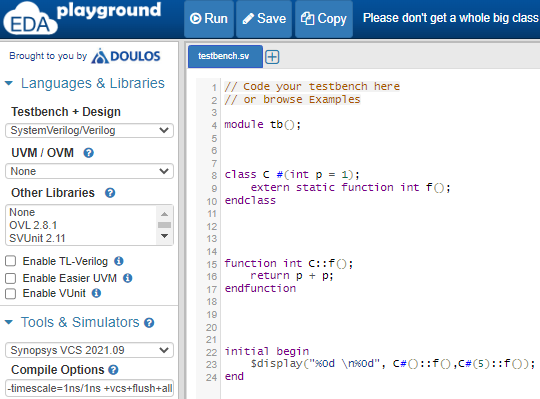Screen dimensions: 540x399
Task: Save the playground
Action: [264, 19]
